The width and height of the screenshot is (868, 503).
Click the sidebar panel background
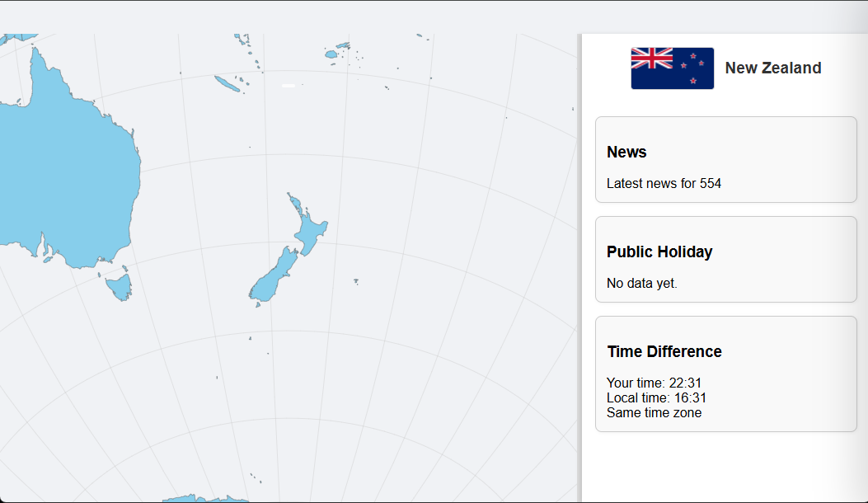(725, 470)
